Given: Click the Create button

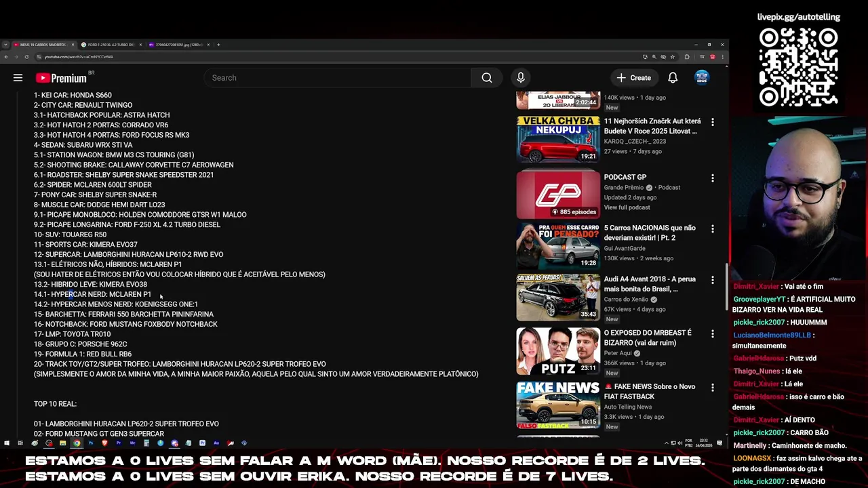Looking at the screenshot, I should [x=634, y=78].
